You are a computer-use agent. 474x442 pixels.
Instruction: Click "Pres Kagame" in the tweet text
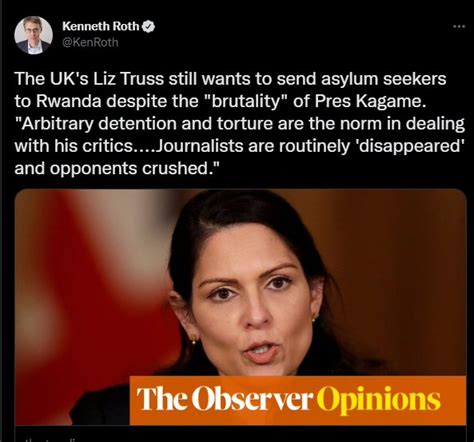pyautogui.click(x=370, y=101)
